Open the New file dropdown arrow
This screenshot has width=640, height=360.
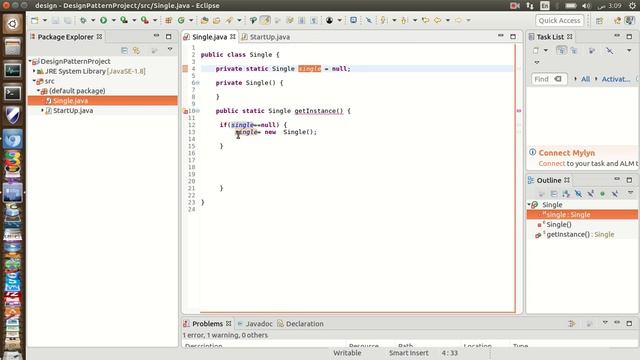coord(44,20)
